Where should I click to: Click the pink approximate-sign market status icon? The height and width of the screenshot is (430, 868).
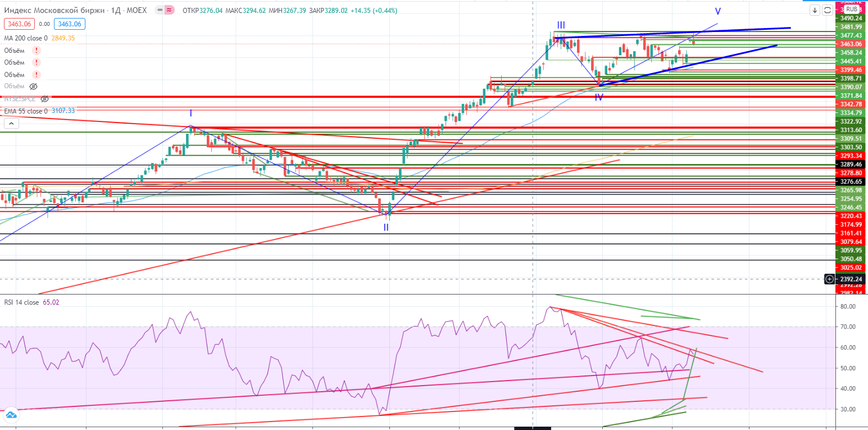tap(170, 10)
